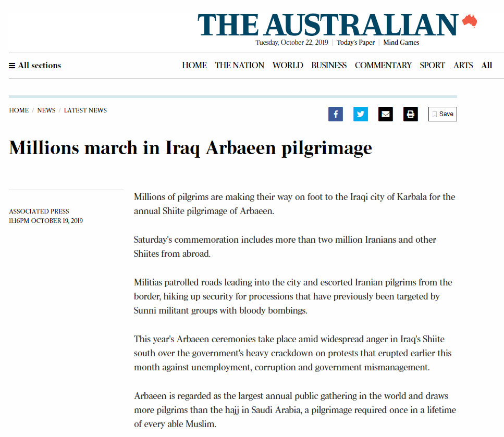Open Today's Paper link
The image size is (504, 437).
click(x=355, y=42)
